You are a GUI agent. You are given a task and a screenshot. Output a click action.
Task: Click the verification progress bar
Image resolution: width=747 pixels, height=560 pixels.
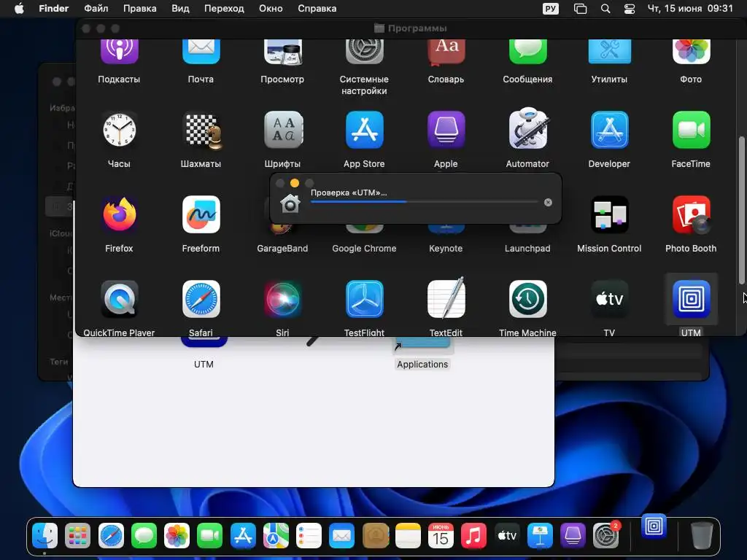coord(424,202)
